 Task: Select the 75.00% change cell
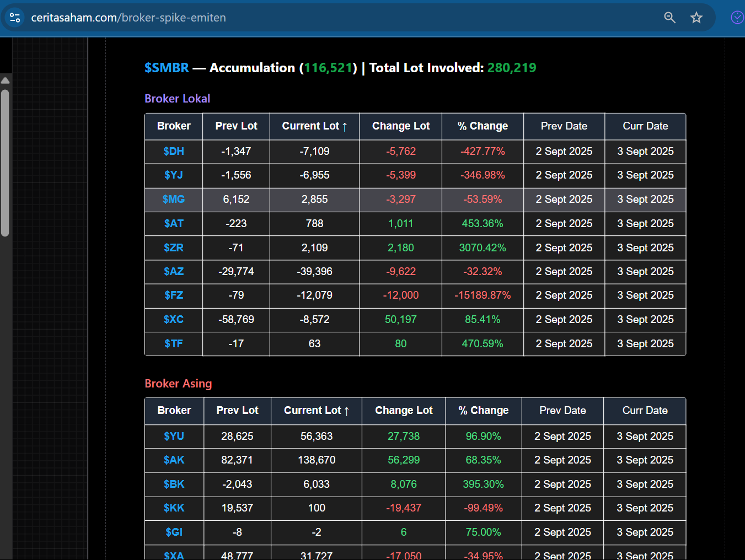484,532
